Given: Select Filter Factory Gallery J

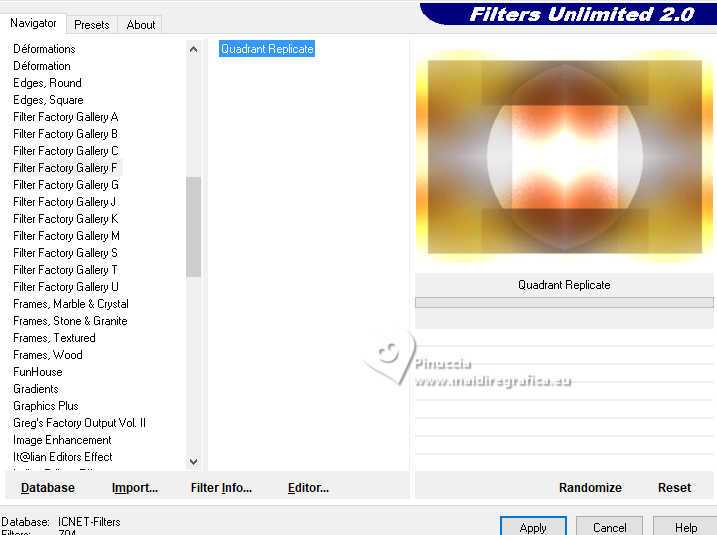Looking at the screenshot, I should pyautogui.click(x=64, y=202).
